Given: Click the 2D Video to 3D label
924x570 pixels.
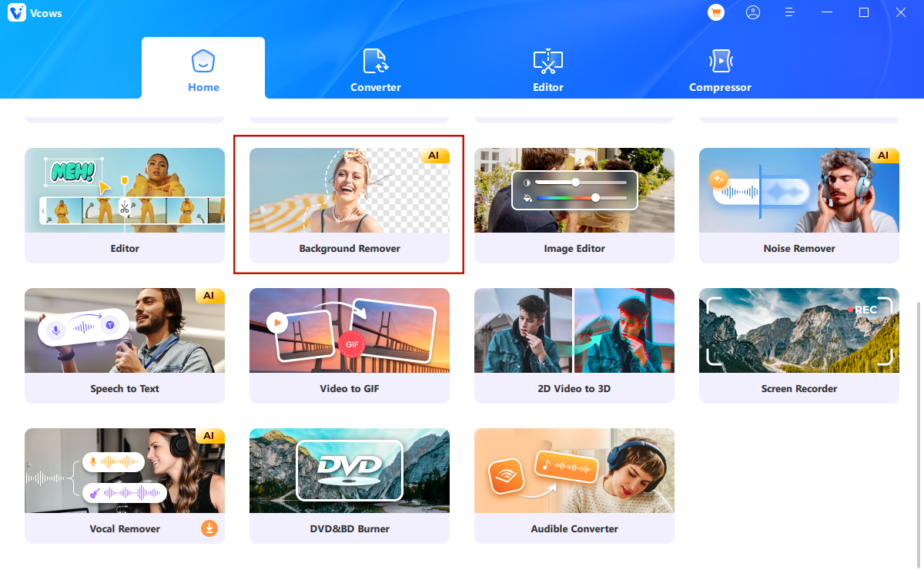Looking at the screenshot, I should tap(574, 389).
